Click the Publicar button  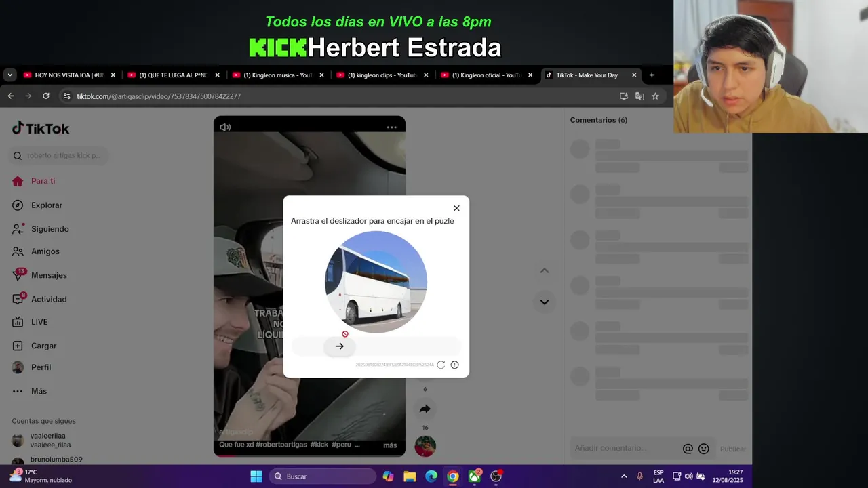(732, 449)
